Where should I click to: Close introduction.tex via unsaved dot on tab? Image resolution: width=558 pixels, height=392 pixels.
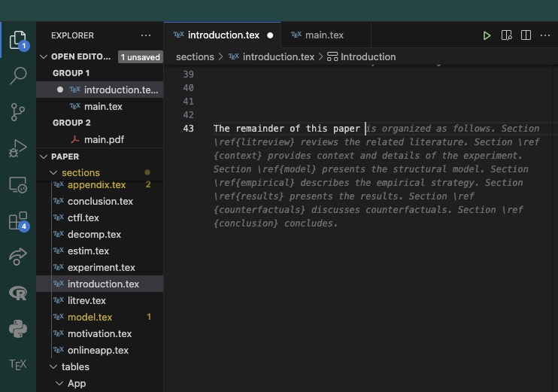(x=270, y=35)
